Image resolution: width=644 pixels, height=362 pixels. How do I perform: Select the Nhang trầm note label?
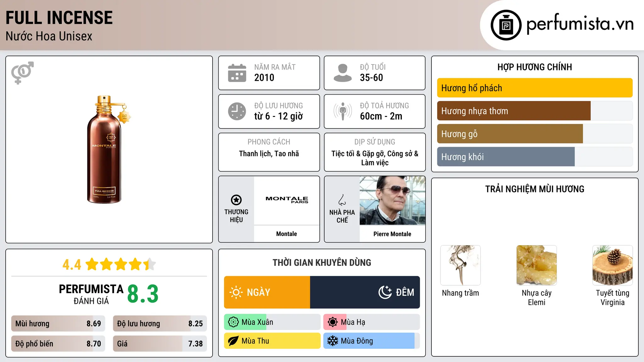460,293
